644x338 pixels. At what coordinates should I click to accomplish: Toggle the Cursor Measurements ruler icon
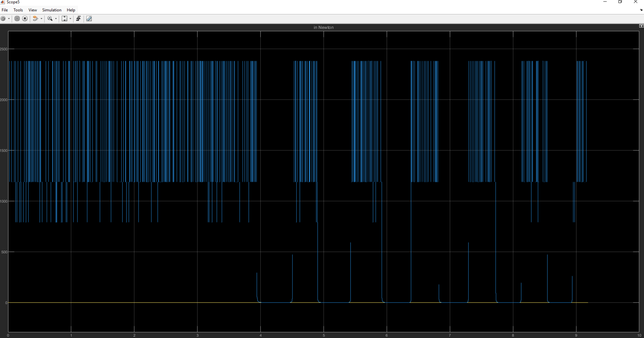click(89, 19)
